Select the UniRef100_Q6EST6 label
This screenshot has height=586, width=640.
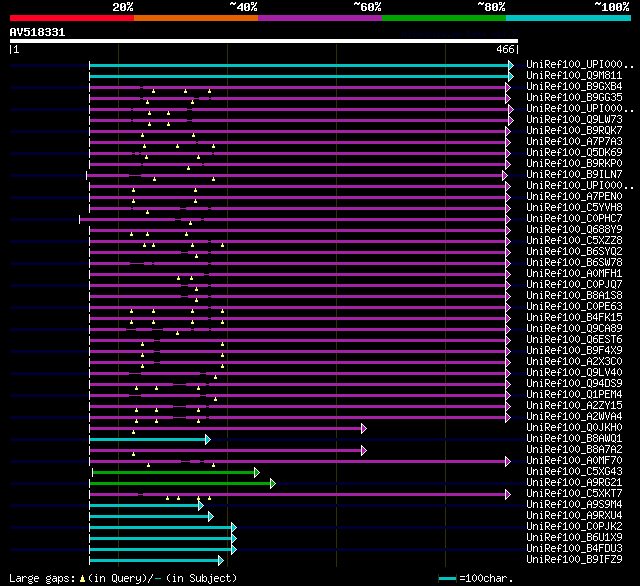click(574, 340)
